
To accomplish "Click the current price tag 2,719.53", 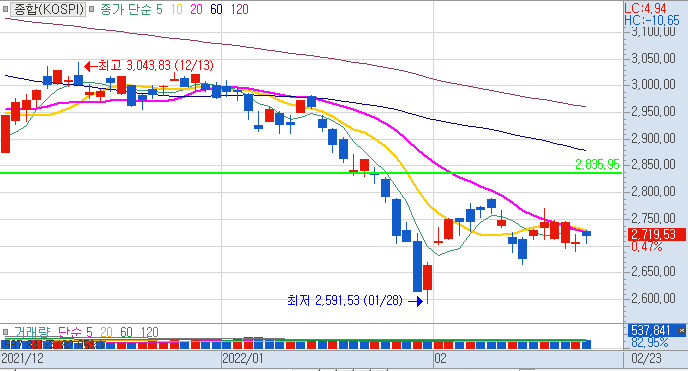I will tap(656, 234).
